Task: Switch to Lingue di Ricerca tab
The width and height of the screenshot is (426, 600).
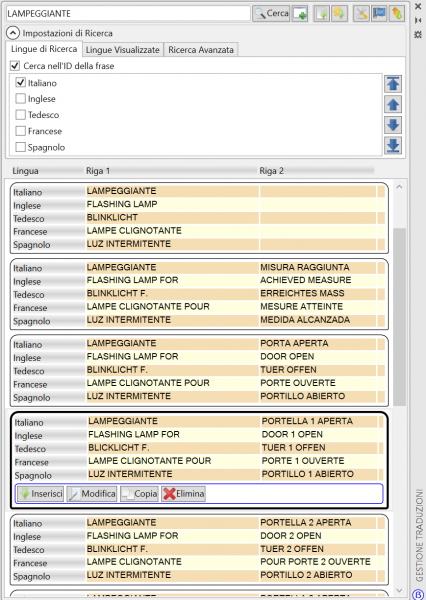Action: click(44, 49)
